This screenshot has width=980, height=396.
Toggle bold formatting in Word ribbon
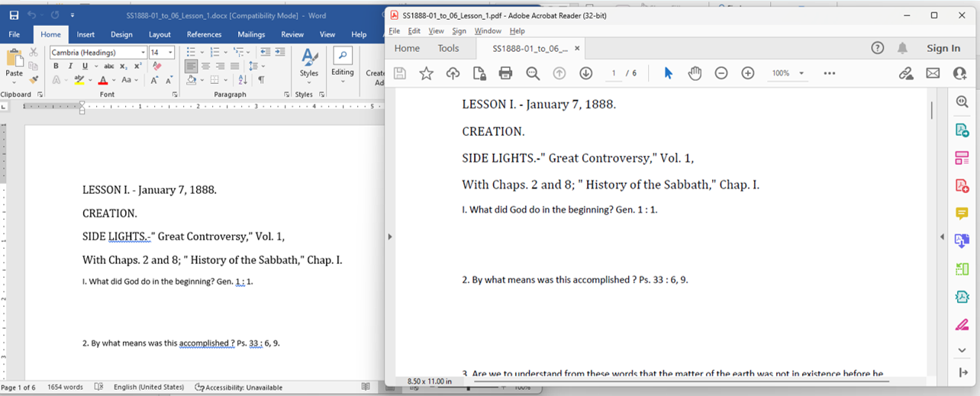[56, 66]
